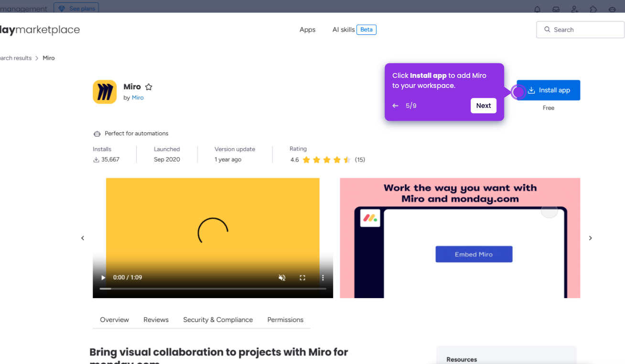This screenshot has height=364, width=625.
Task: Open the robot assistant icon
Action: (x=612, y=9)
